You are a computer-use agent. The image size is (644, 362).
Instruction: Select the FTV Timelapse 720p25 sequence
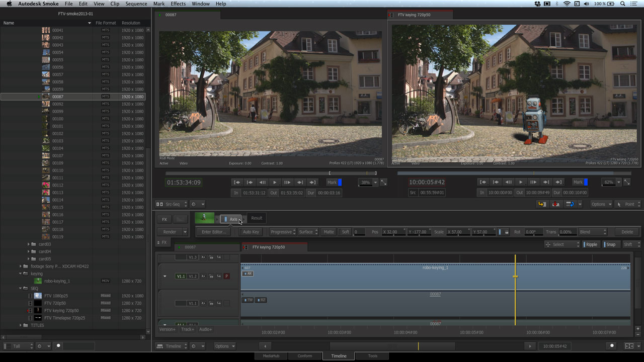tap(64, 318)
